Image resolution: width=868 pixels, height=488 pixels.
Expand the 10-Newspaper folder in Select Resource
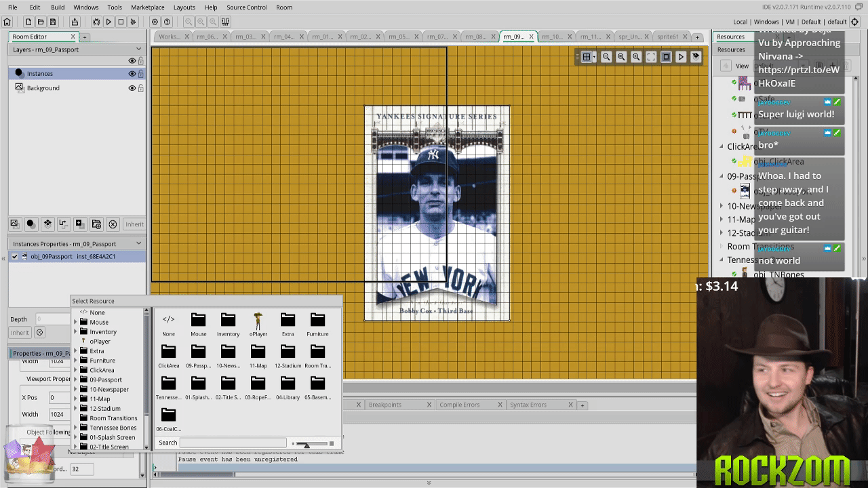tap(75, 389)
